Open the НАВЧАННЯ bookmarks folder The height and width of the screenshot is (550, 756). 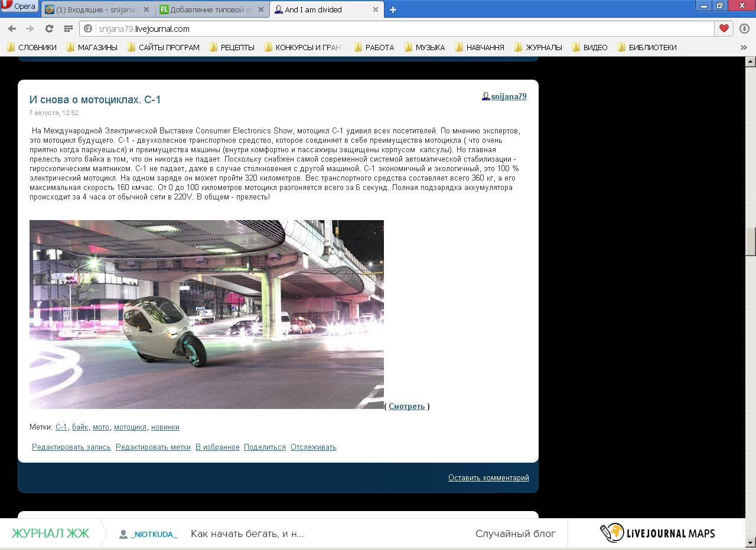(480, 47)
